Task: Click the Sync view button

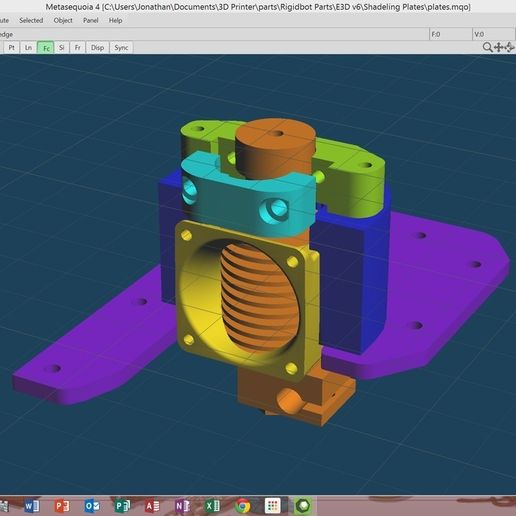Action: click(x=121, y=48)
